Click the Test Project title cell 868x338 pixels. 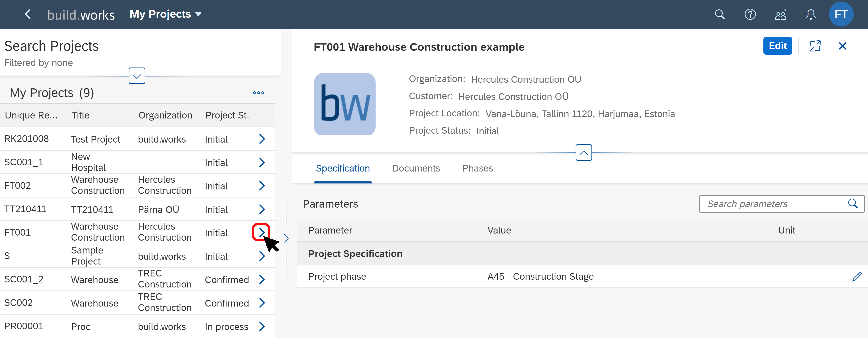pyautogui.click(x=96, y=139)
